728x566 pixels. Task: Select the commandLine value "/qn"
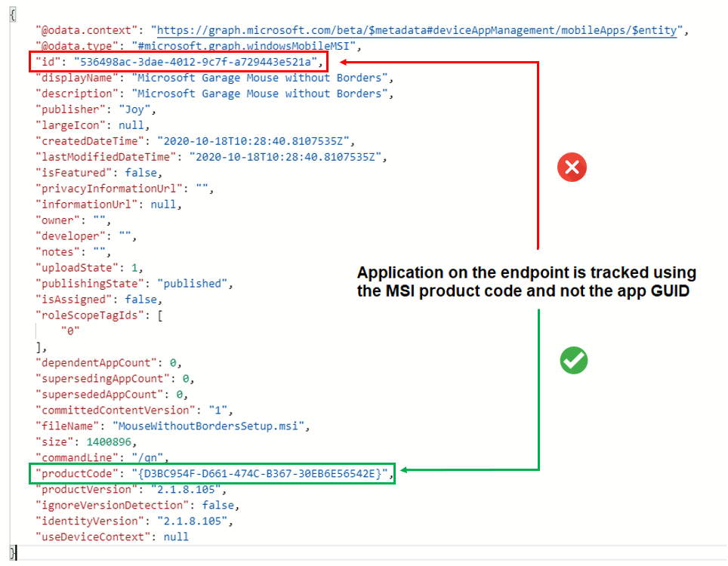147,458
